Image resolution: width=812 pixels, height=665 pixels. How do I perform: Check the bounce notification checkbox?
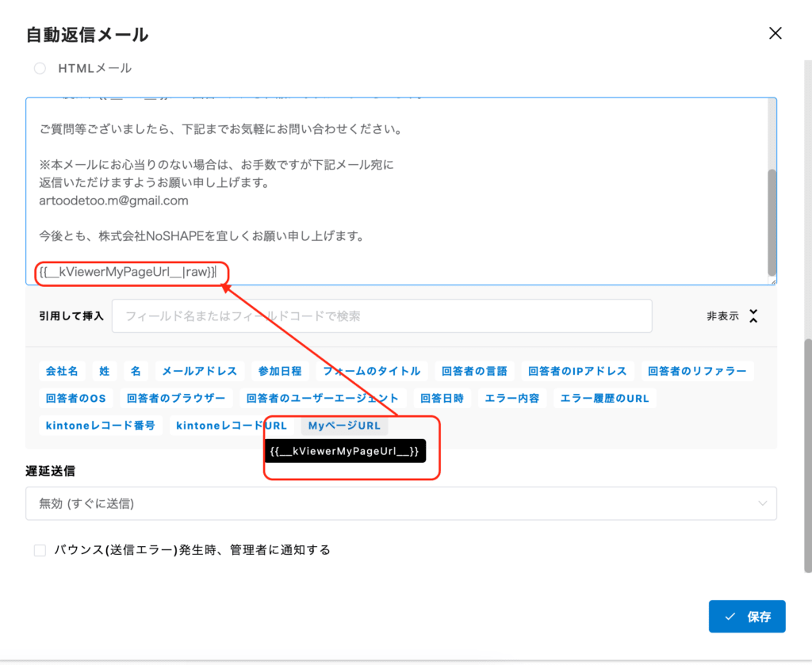click(40, 549)
